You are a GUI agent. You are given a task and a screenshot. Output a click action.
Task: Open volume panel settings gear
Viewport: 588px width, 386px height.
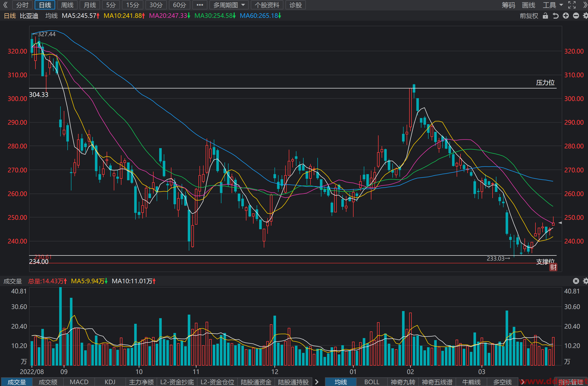click(585, 281)
